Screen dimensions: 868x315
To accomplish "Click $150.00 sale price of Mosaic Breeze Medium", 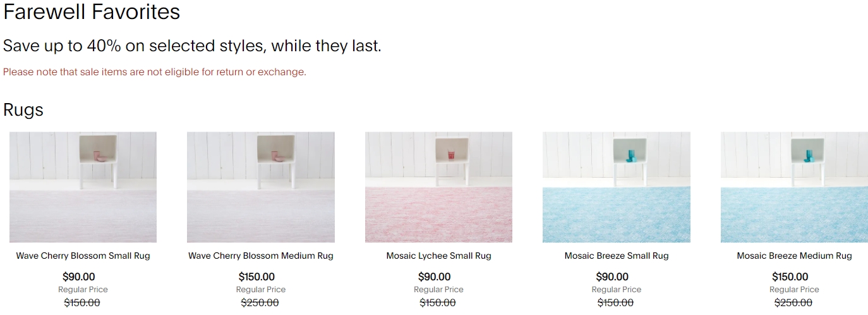I will [x=790, y=277].
